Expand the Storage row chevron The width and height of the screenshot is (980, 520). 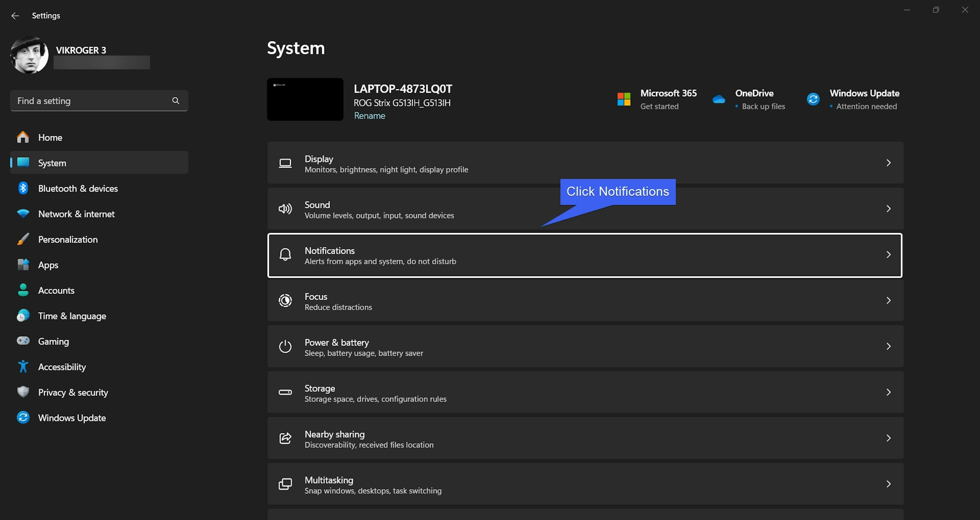pos(888,392)
